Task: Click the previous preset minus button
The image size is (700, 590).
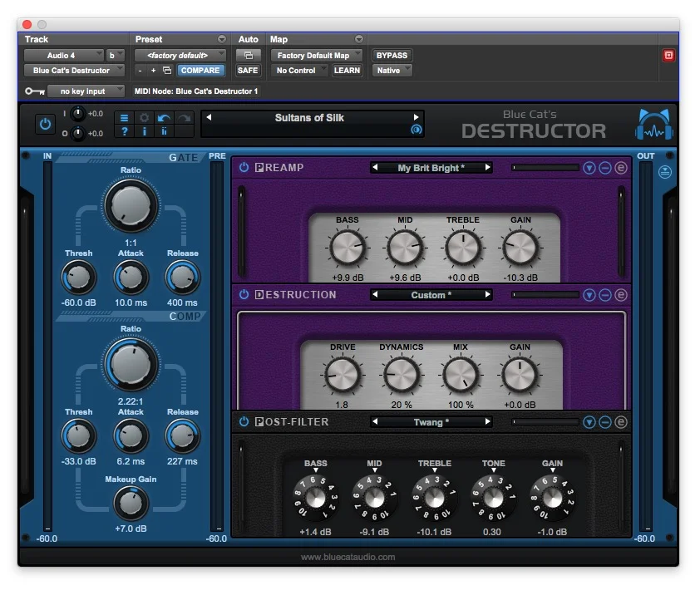Action: coord(140,71)
